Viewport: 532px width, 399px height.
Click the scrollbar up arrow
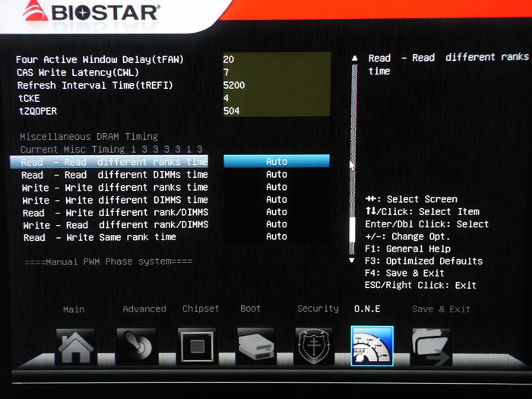pyautogui.click(x=351, y=59)
